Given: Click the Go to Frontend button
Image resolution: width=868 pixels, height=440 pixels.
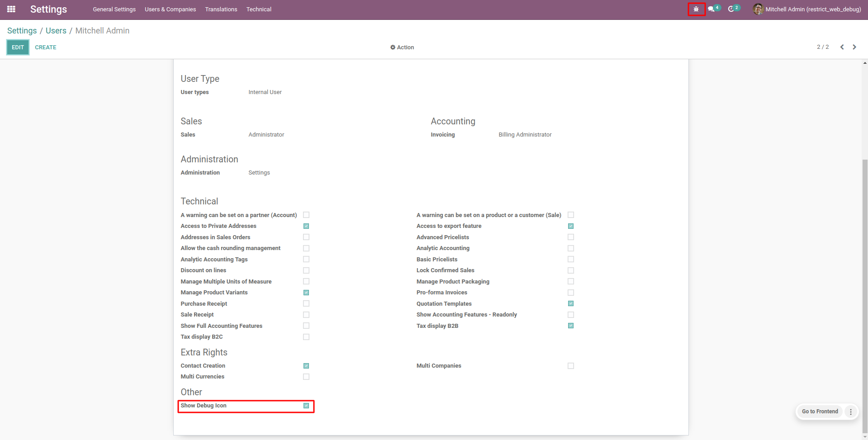Looking at the screenshot, I should coord(820,412).
